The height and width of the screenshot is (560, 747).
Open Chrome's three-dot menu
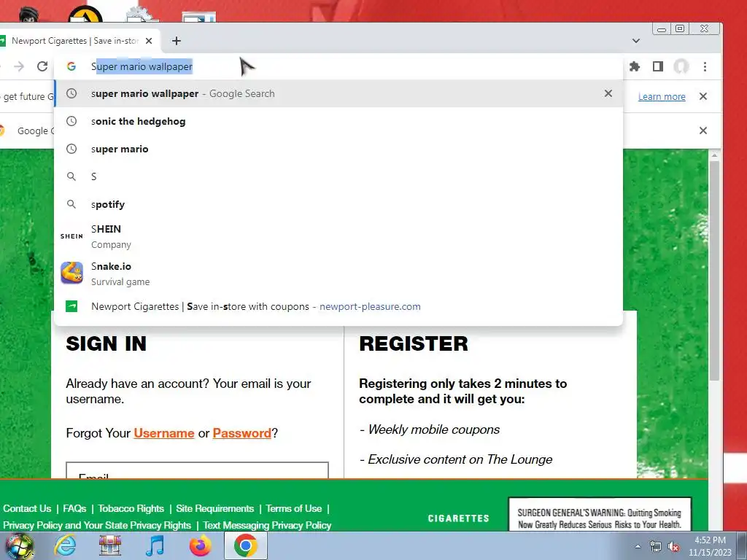(x=705, y=66)
